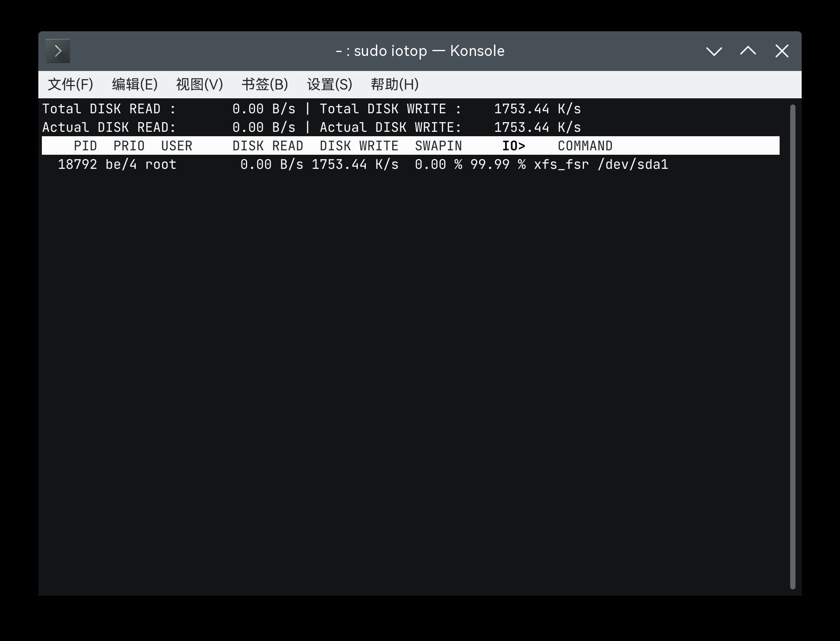Open the 书签(B) menu
The height and width of the screenshot is (641, 840).
point(265,84)
